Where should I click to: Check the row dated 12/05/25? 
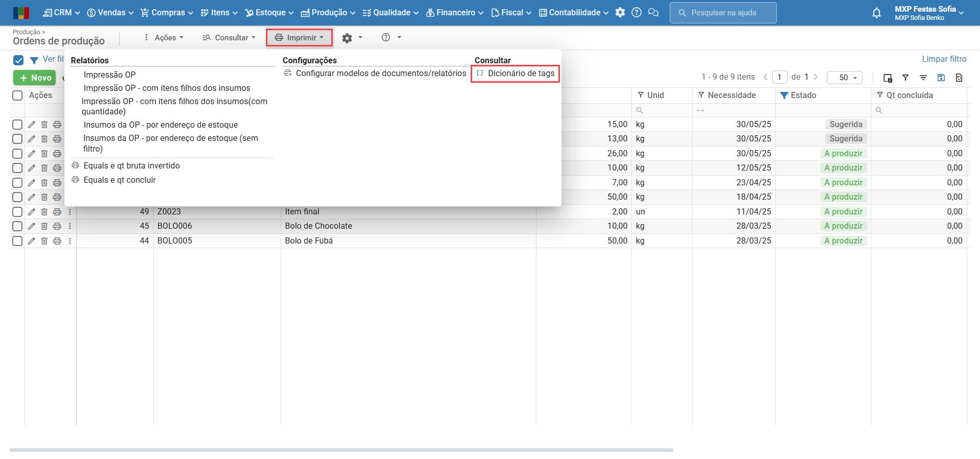[17, 168]
